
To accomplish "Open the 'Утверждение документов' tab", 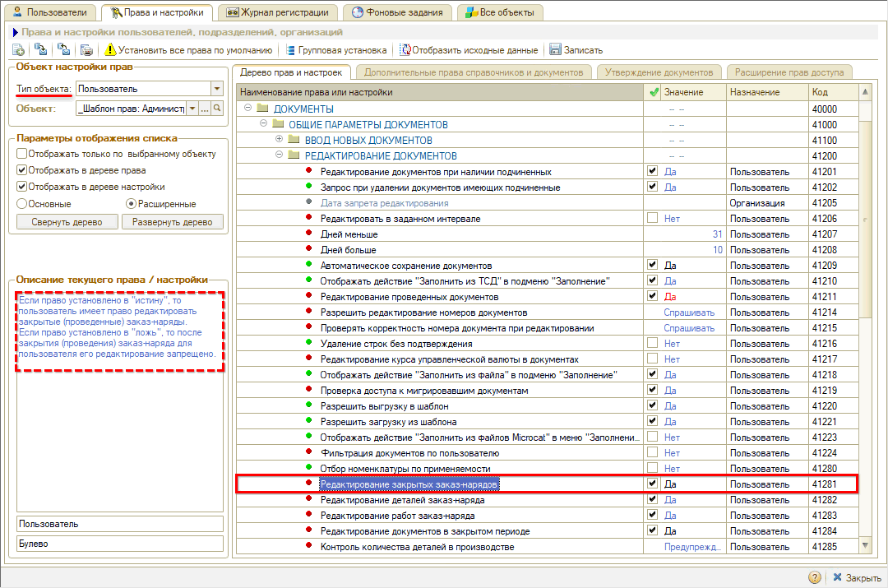I will [659, 72].
